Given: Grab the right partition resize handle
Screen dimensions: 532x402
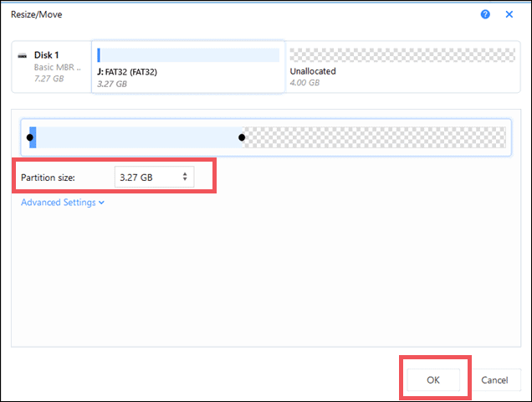Looking at the screenshot, I should point(242,137).
